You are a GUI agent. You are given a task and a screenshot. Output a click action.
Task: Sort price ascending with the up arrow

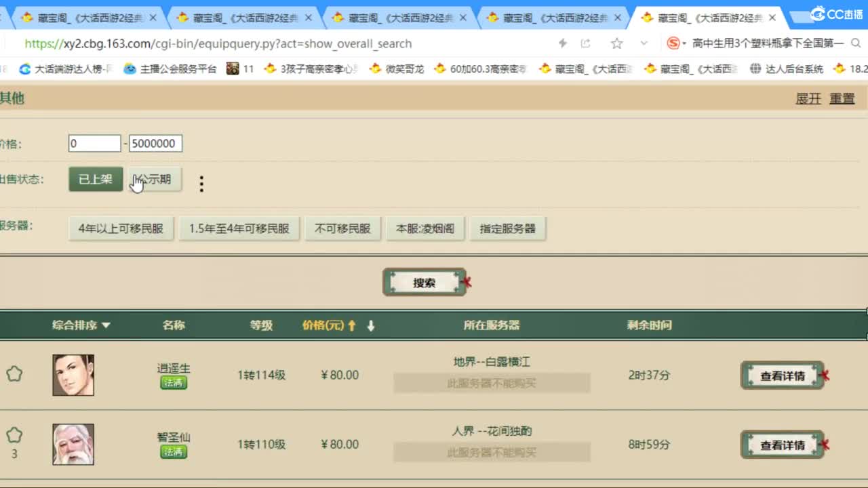(x=352, y=325)
